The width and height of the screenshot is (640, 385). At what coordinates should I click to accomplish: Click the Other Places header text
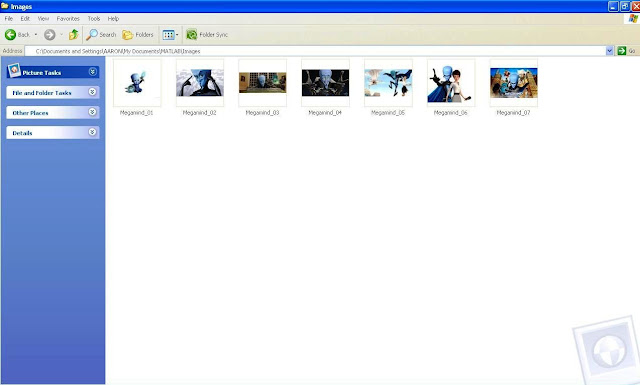(x=30, y=113)
